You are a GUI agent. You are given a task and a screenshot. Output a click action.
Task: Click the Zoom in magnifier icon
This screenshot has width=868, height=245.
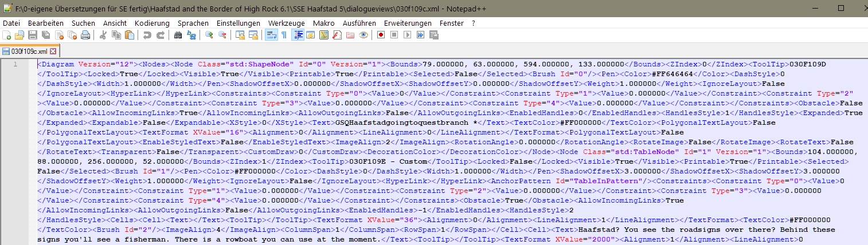(209, 35)
